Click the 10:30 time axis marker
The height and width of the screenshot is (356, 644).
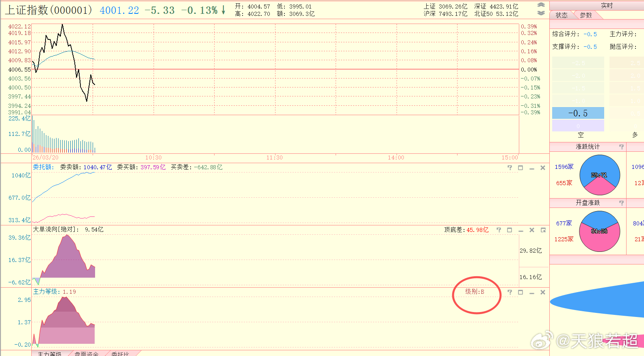pos(154,157)
